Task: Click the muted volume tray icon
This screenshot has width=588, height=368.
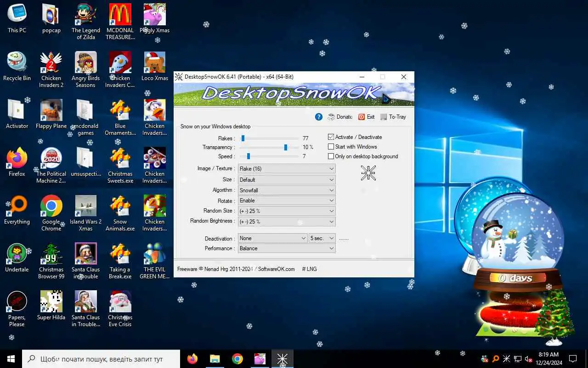Action: 528,359
